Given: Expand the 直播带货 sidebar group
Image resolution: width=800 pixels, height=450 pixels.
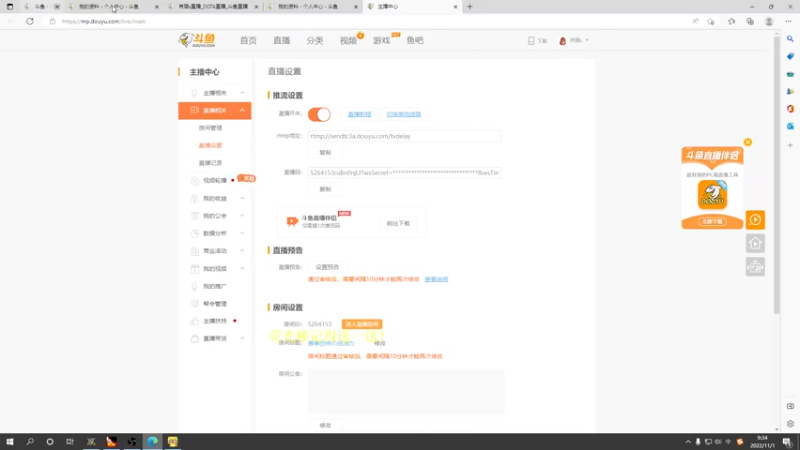Looking at the screenshot, I should (x=215, y=338).
